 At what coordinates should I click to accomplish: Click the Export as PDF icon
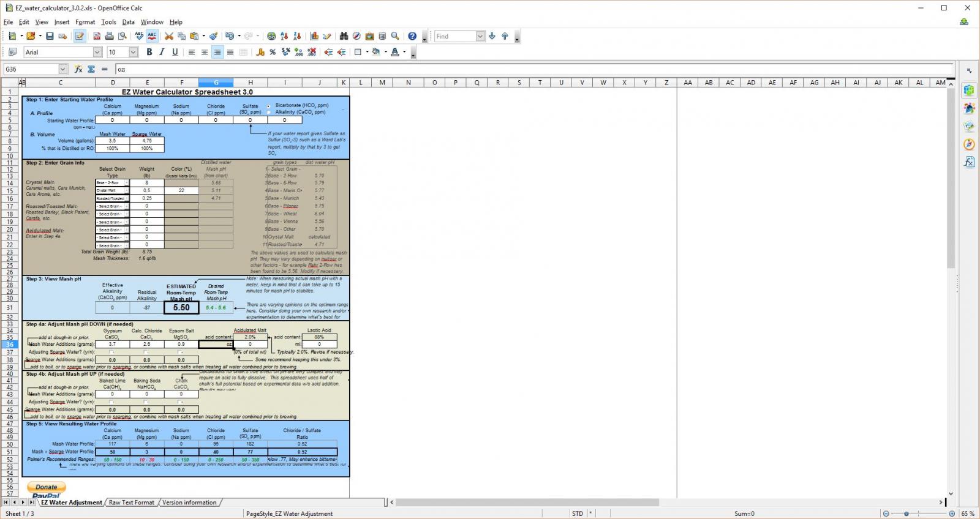[97, 37]
